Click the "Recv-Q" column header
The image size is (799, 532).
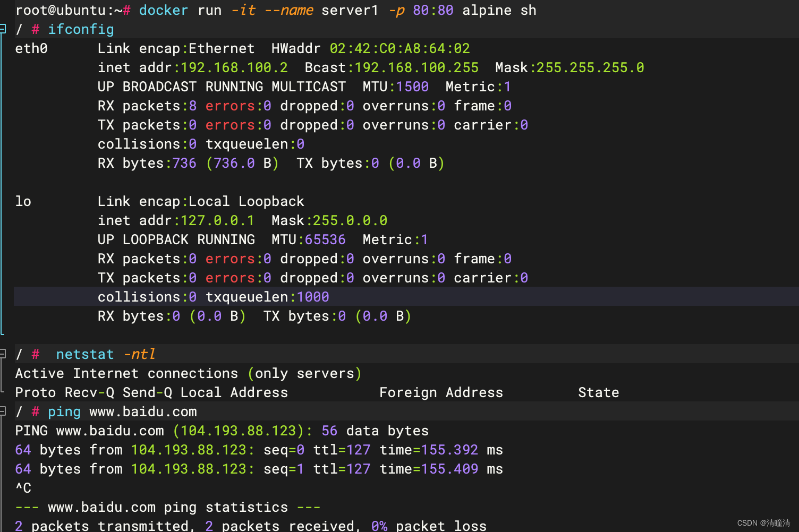coord(89,392)
